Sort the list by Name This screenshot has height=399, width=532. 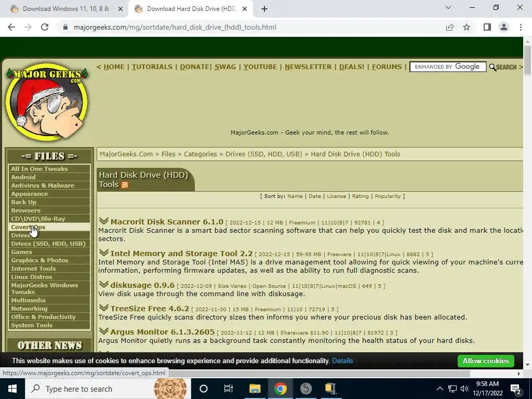295,196
